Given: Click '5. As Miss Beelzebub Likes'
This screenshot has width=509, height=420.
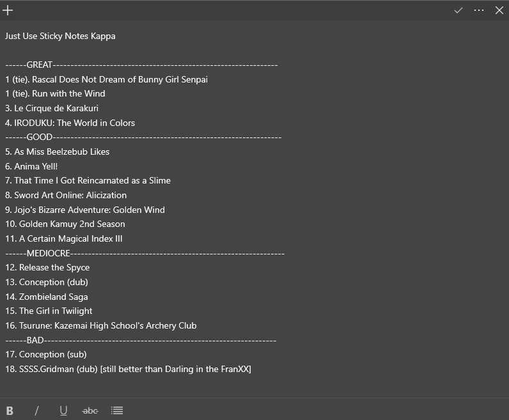Looking at the screenshot, I should click(x=57, y=152).
